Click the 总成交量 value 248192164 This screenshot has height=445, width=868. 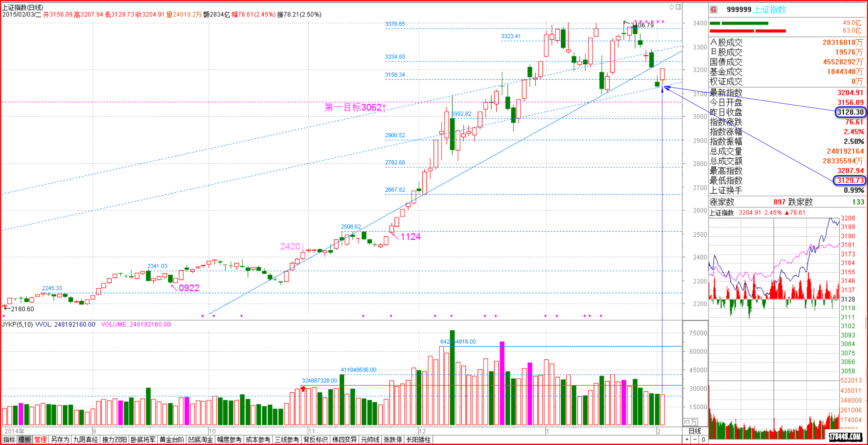coord(845,151)
